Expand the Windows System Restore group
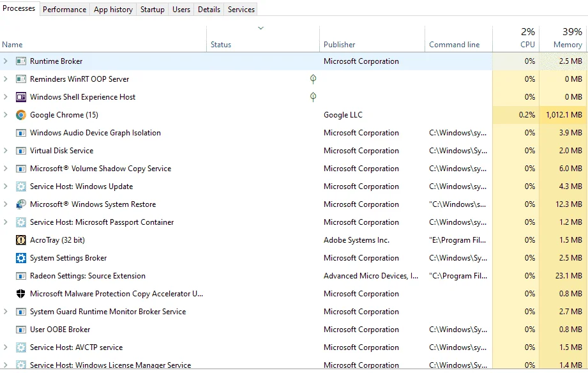The width and height of the screenshot is (588, 373). pos(5,204)
